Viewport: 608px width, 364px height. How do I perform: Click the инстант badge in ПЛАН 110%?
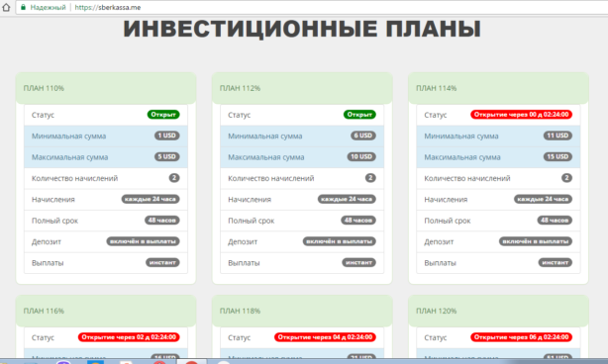162,262
